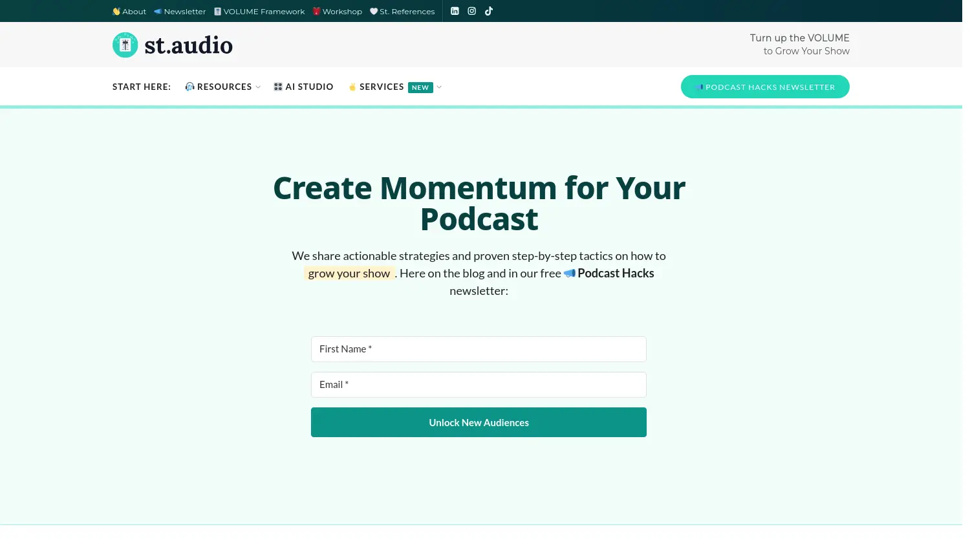Viewport: 970px width, 560px height.
Task: Open the st.audio LinkedIn page icon
Action: point(455,11)
